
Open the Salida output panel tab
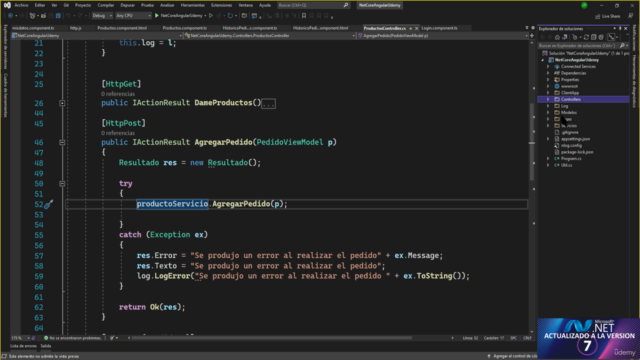[46, 346]
